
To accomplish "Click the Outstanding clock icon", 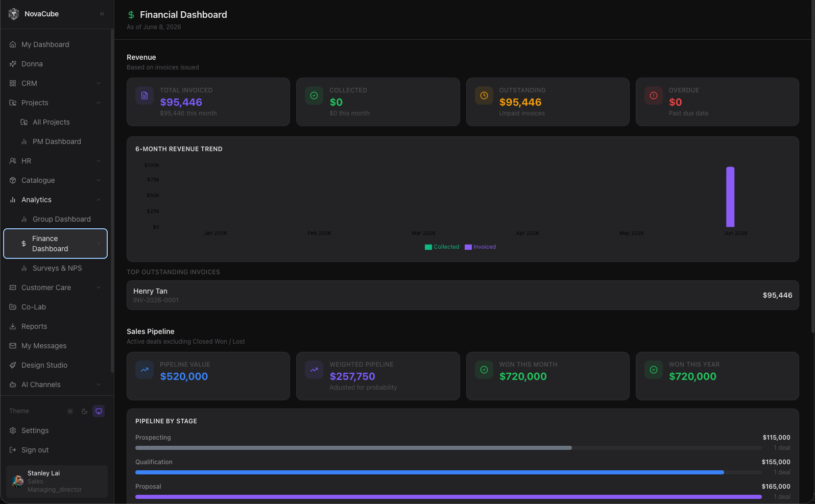I will pos(484,95).
